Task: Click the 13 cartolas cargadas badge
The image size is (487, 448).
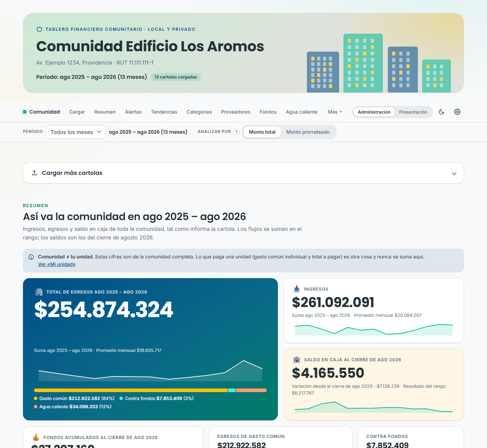Action: (x=176, y=77)
